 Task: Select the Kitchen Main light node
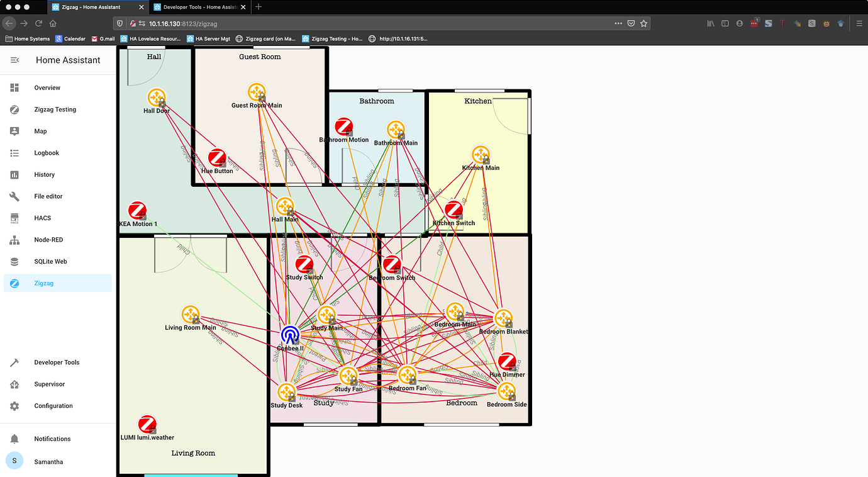tap(481, 154)
